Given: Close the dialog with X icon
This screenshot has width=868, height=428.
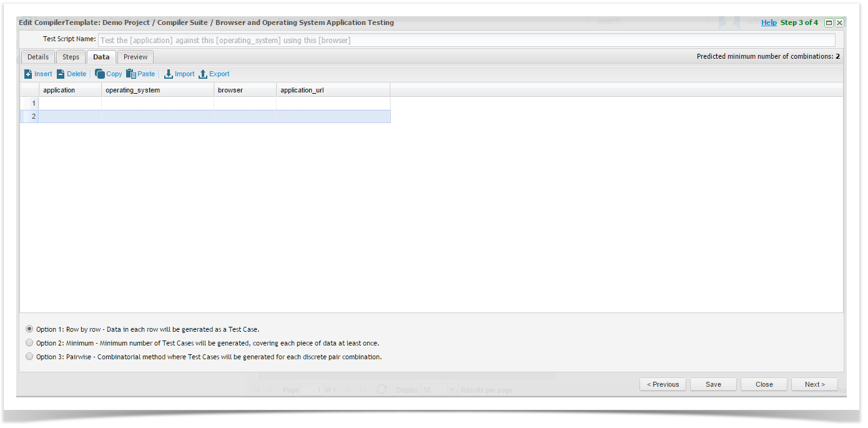Looking at the screenshot, I should [839, 22].
